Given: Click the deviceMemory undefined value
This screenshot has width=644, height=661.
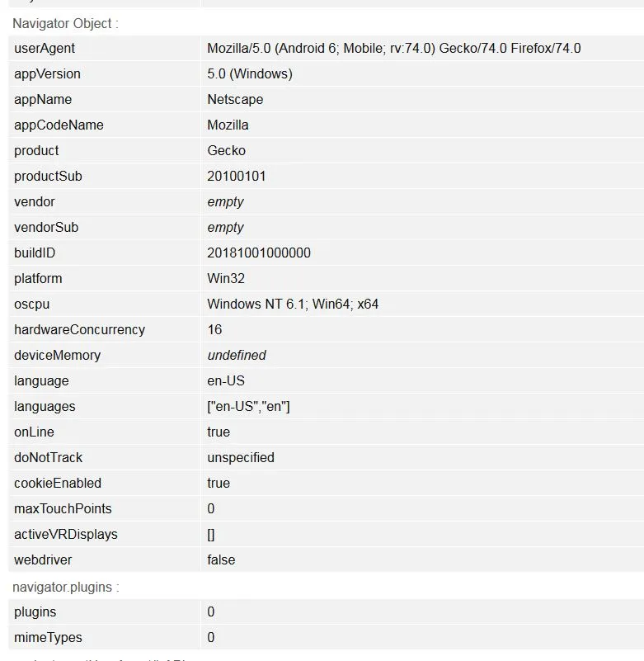Looking at the screenshot, I should click(x=237, y=356).
